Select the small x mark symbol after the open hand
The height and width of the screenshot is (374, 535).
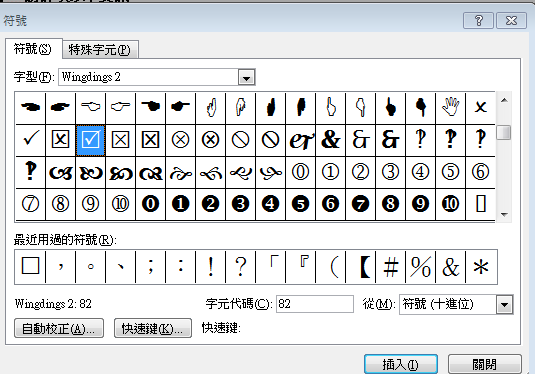click(x=480, y=107)
